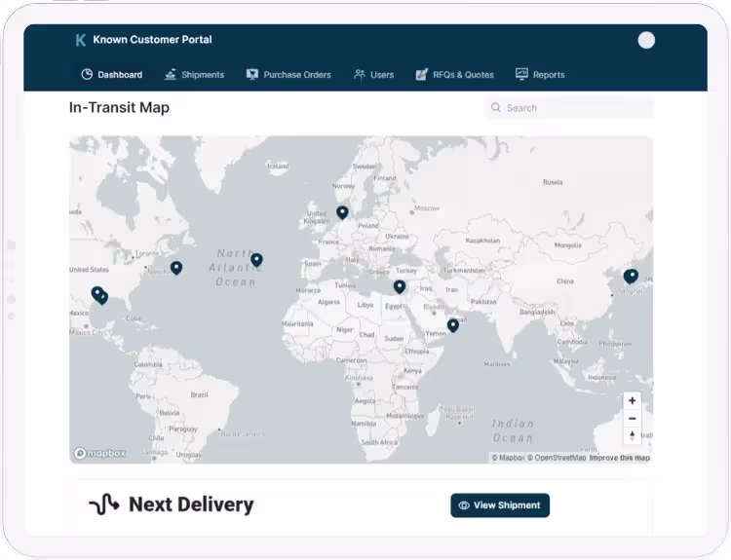This screenshot has height=560, width=731.
Task: Open the © OpenStreetMap attribution link
Action: point(557,458)
